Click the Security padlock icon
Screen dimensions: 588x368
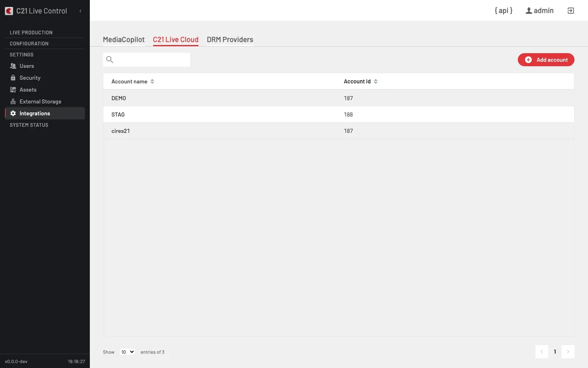[13, 78]
